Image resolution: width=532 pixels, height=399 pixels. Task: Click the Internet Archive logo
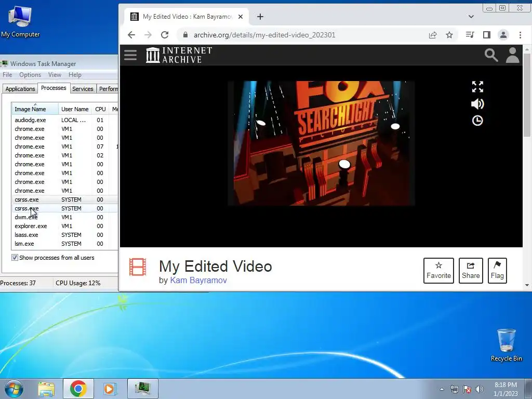click(179, 55)
